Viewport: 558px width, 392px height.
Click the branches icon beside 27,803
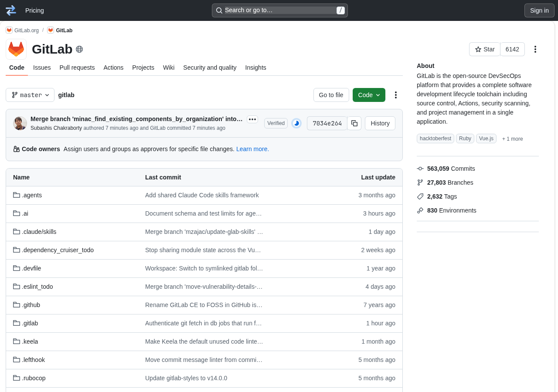coord(420,182)
